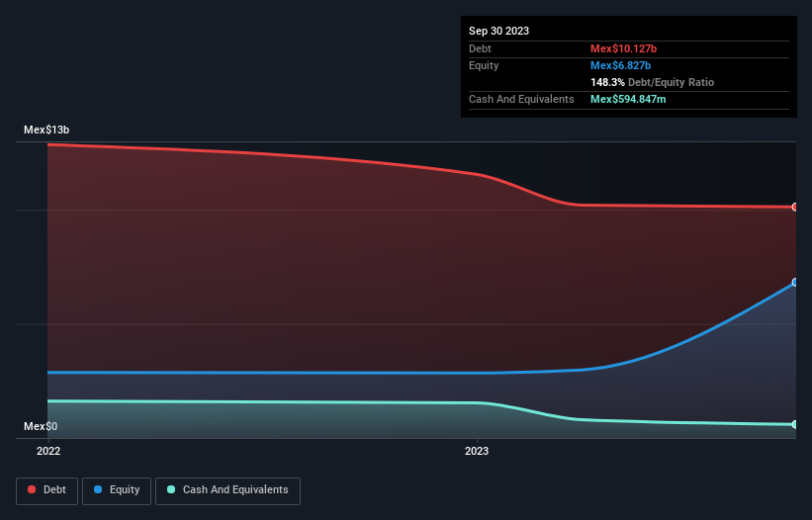Click the Mex$6.827b equity value
Viewport: 812px width, 520px height.
(620, 65)
